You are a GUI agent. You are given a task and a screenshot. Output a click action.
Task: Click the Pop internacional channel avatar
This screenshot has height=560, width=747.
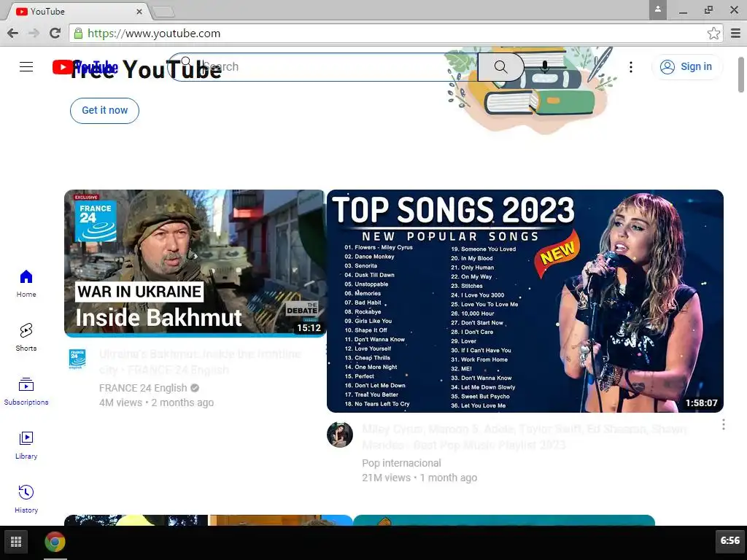(x=340, y=435)
